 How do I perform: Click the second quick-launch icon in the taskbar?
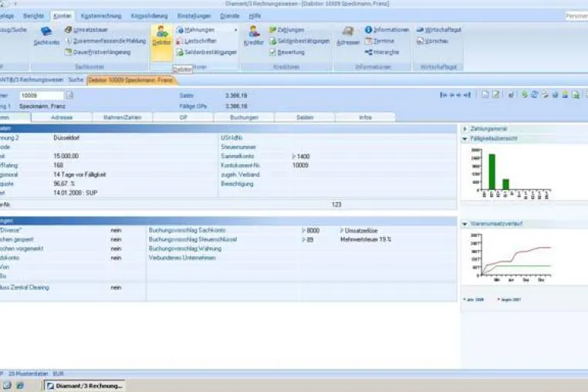click(x=20, y=385)
